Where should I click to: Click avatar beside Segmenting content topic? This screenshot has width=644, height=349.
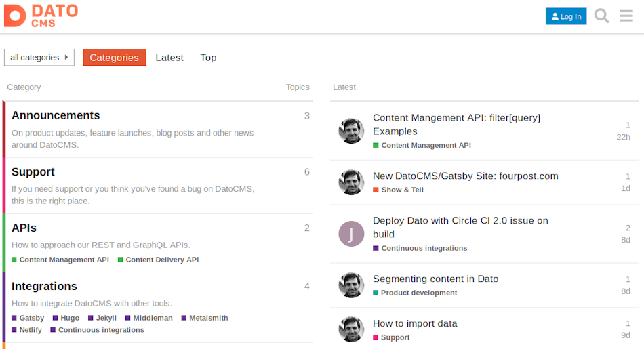pyautogui.click(x=351, y=285)
